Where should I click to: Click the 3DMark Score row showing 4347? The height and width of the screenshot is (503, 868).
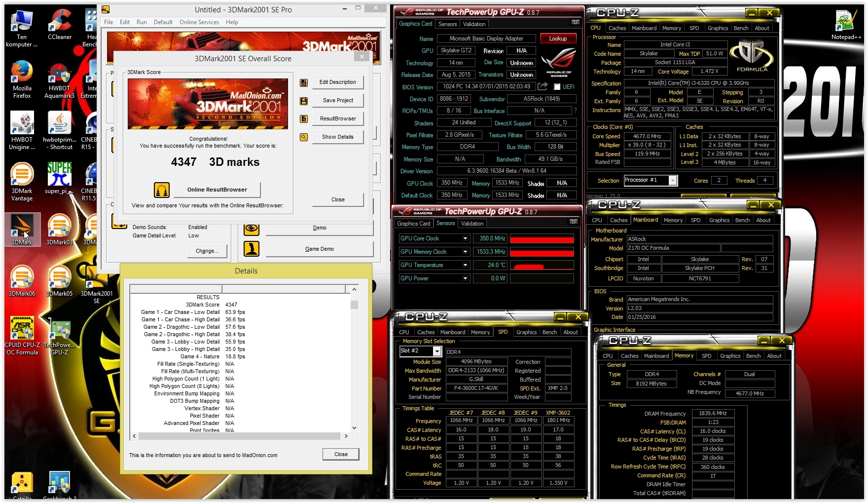tap(240, 305)
